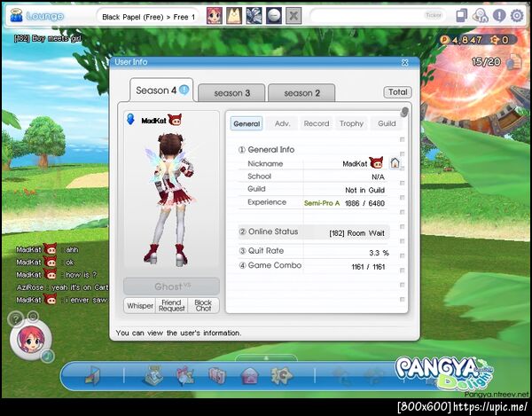Click the mobile phone icon in top bar
Image resolution: width=532 pixels, height=416 pixels.
pyautogui.click(x=461, y=16)
